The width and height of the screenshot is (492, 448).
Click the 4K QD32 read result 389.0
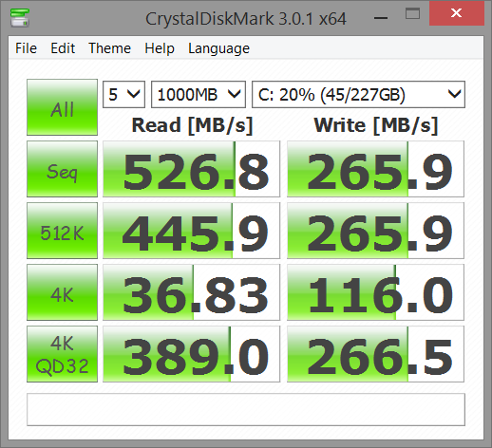tap(191, 354)
